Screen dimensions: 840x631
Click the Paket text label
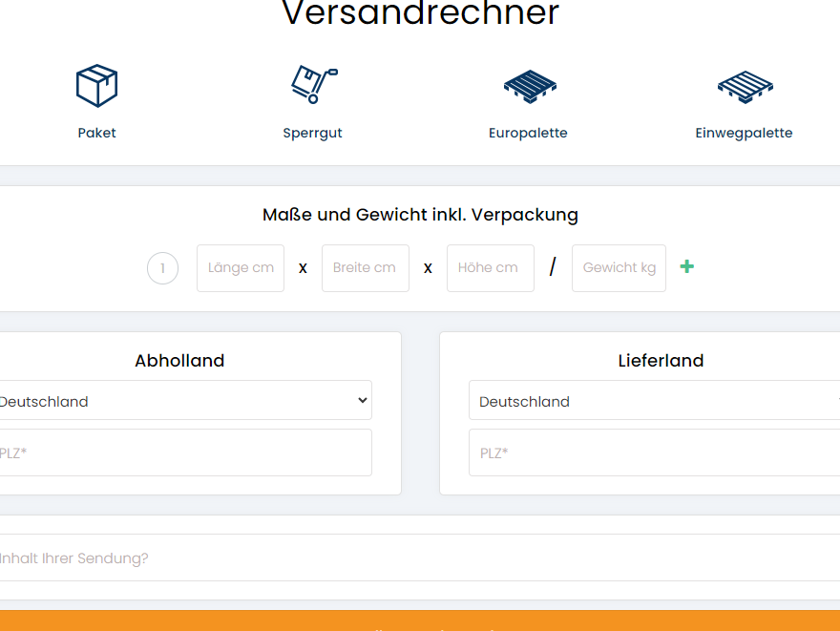point(96,133)
